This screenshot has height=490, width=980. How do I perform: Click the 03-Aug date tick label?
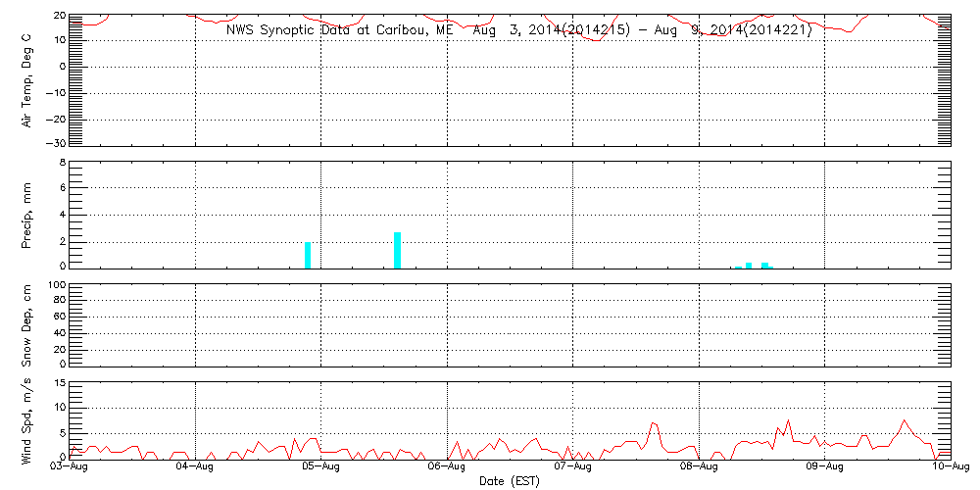coord(70,466)
